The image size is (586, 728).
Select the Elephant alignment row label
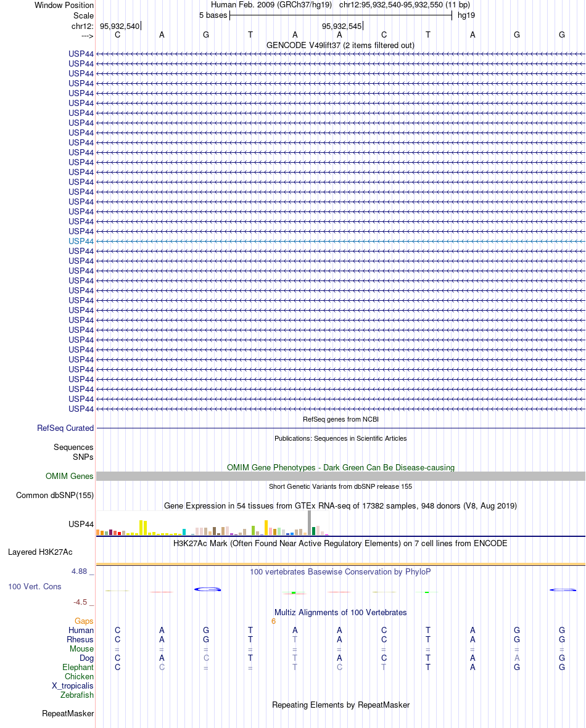(78, 667)
